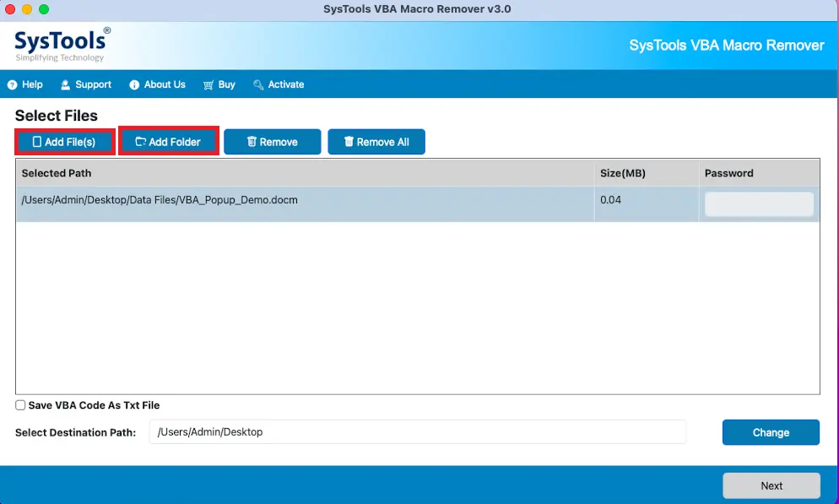Click the Next button
The image size is (839, 504).
(x=771, y=485)
